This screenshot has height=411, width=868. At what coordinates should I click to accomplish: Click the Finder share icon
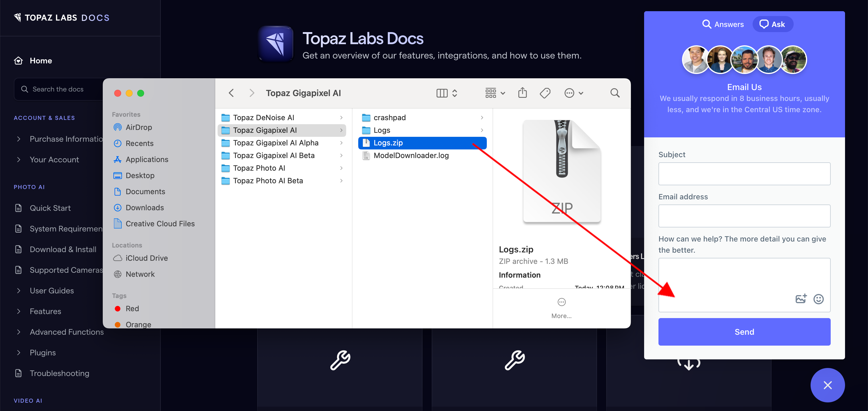coord(522,93)
